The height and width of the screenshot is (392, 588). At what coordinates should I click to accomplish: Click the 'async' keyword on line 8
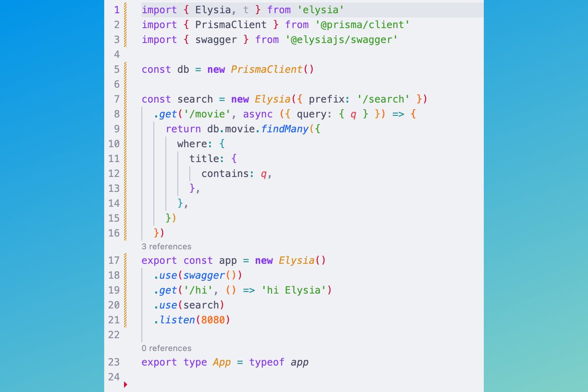click(258, 114)
